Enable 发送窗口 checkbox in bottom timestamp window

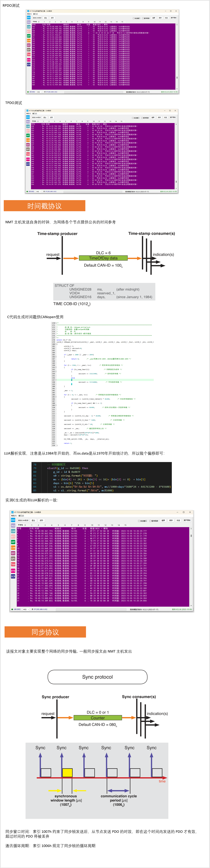(x=142, y=521)
